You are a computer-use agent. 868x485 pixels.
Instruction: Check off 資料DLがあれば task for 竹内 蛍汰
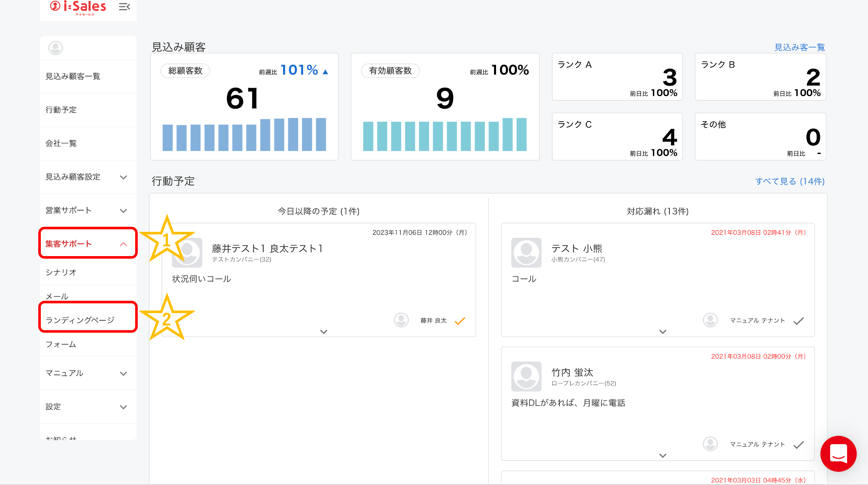(799, 445)
